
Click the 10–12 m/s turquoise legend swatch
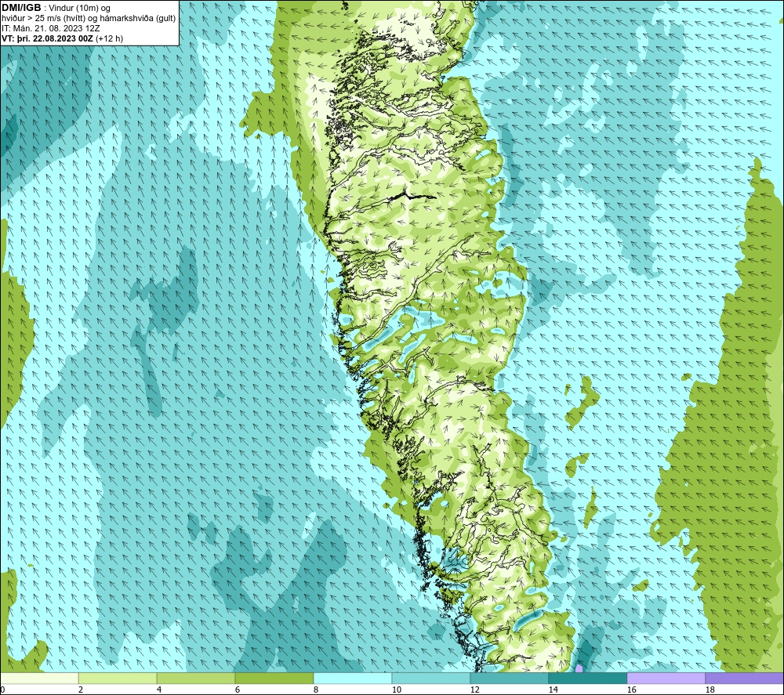431,678
